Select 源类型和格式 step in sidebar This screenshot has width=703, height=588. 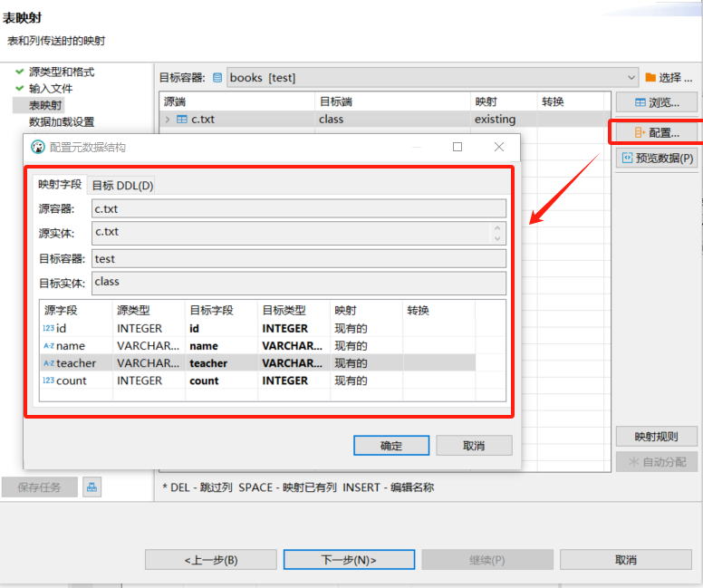(62, 72)
